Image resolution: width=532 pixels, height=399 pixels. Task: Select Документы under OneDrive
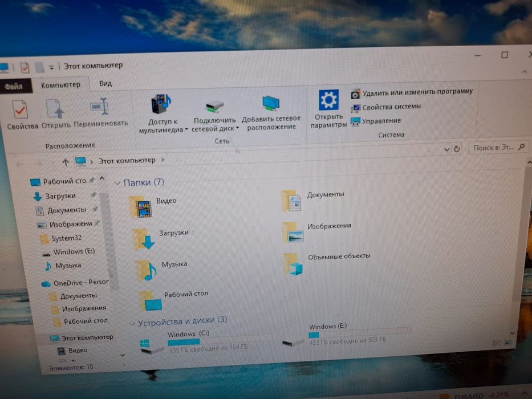74,296
